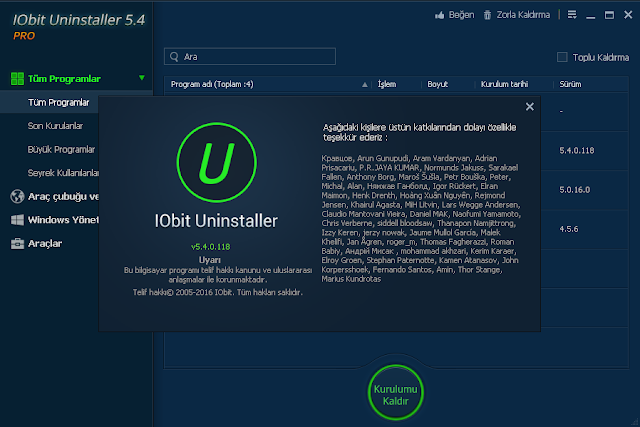Click the magnifier icon in search box

click(174, 57)
